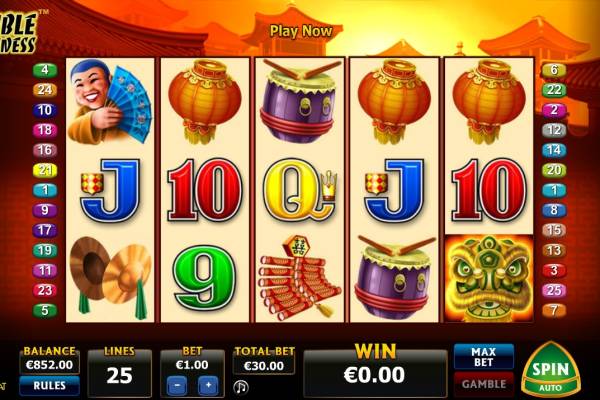Click the Play Now link

tap(301, 31)
